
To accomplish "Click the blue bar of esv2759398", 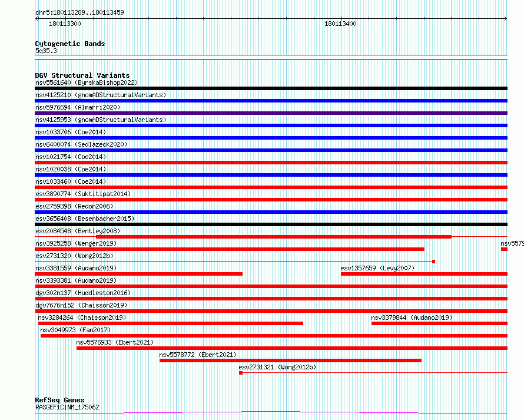I will (271, 212).
